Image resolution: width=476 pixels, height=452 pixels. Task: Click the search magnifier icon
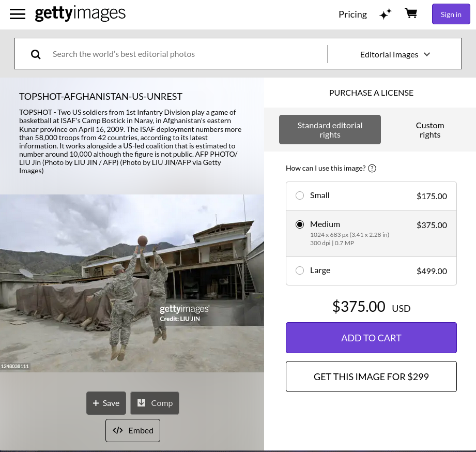[x=36, y=54]
